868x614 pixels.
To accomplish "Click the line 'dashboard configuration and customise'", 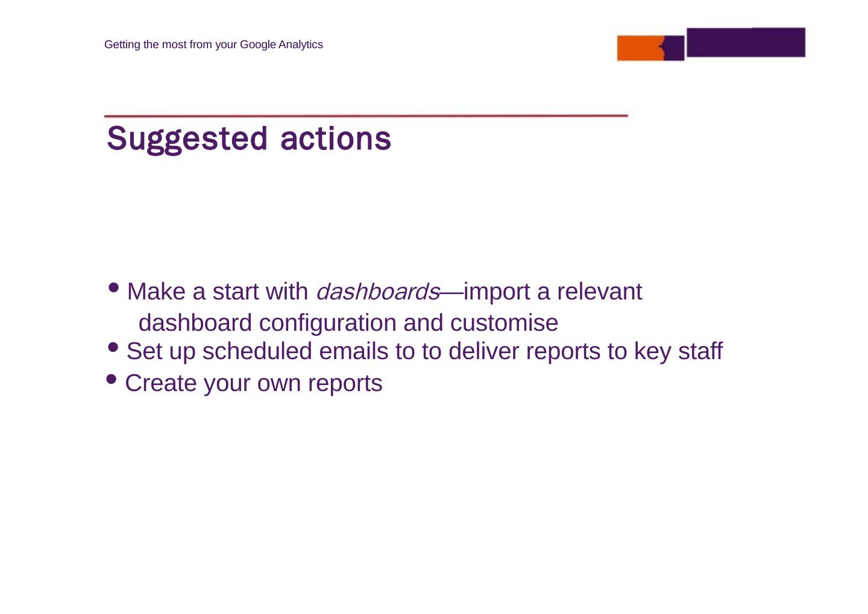I will point(348,323).
